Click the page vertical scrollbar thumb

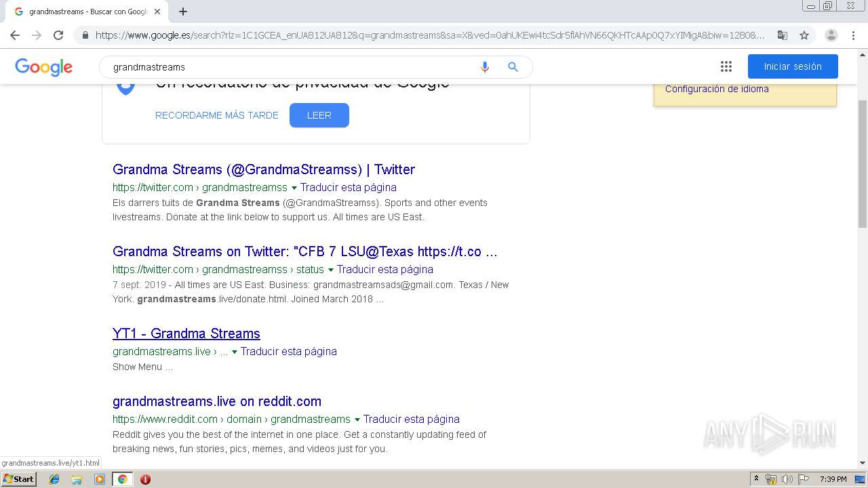pos(863,163)
